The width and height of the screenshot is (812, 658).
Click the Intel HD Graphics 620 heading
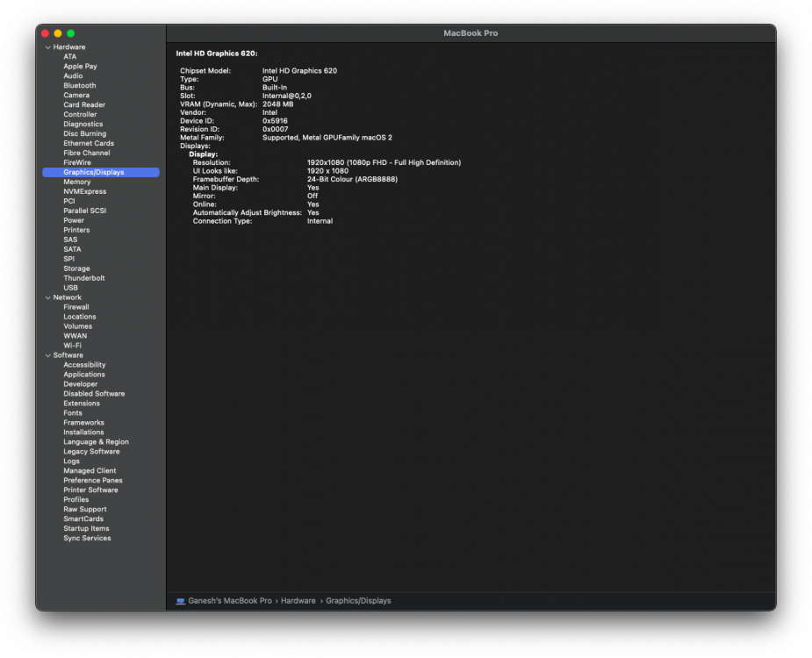tap(217, 54)
